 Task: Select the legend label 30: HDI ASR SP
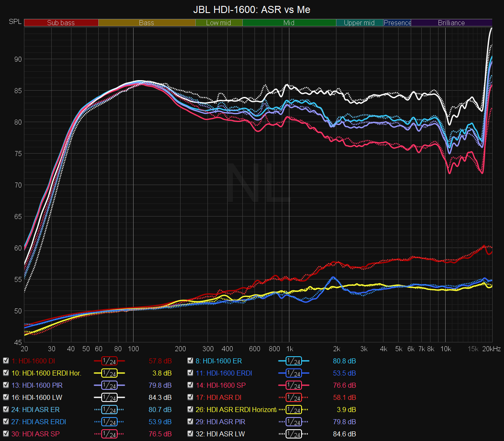click(x=36, y=434)
